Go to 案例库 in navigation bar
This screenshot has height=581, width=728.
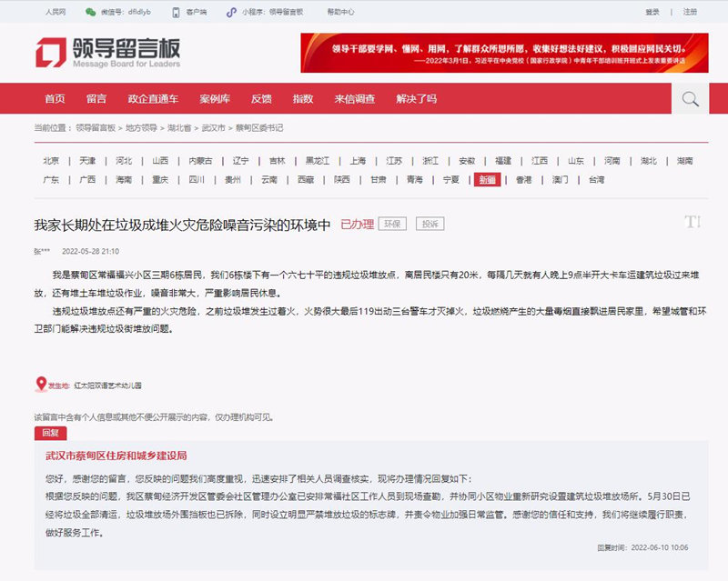[x=215, y=98]
